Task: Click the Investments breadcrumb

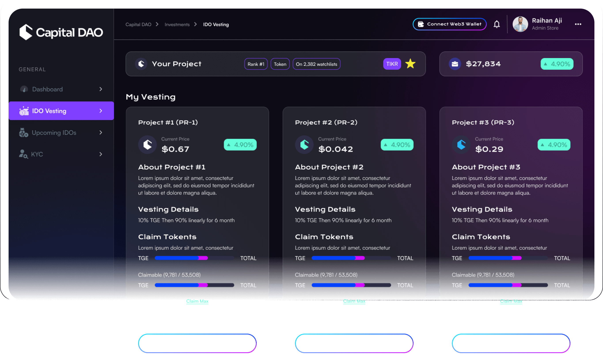Action: [177, 25]
